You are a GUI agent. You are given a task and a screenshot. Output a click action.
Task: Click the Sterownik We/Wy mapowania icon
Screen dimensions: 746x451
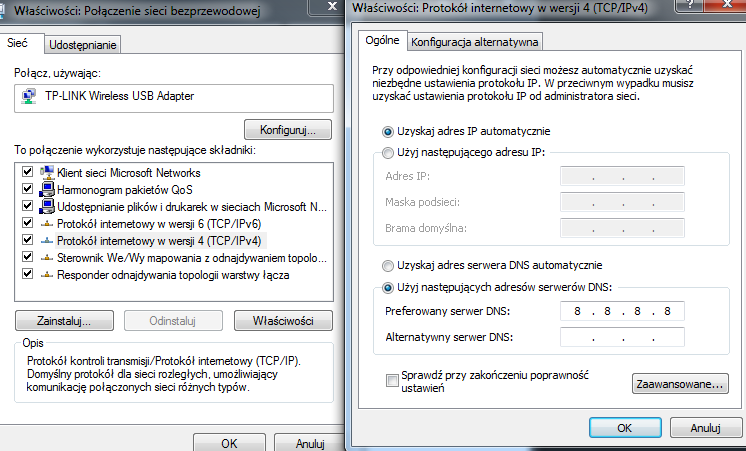point(47,258)
